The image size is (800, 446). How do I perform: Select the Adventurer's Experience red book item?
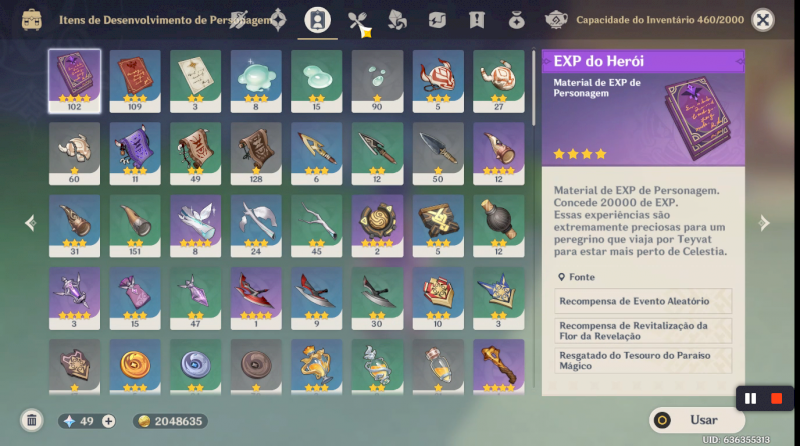(135, 81)
